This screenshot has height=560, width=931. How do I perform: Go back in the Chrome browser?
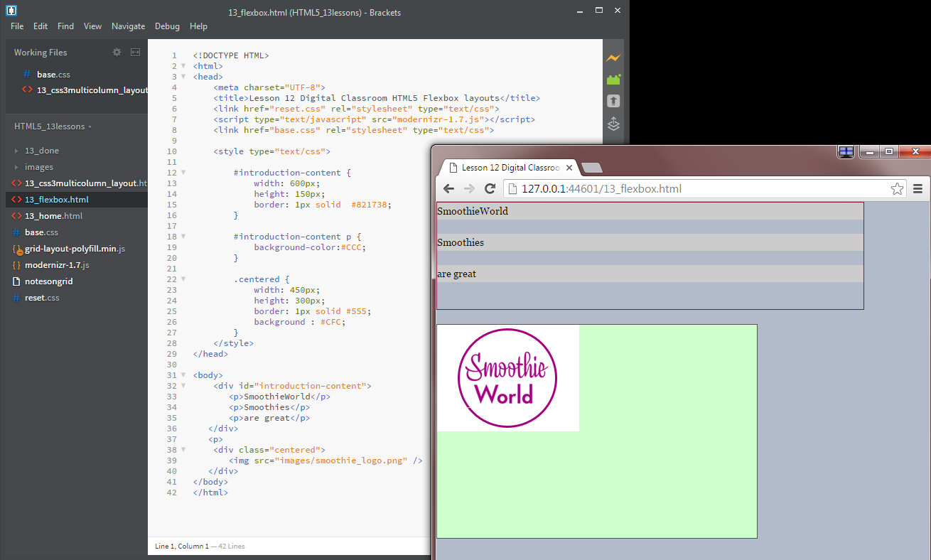pos(448,188)
